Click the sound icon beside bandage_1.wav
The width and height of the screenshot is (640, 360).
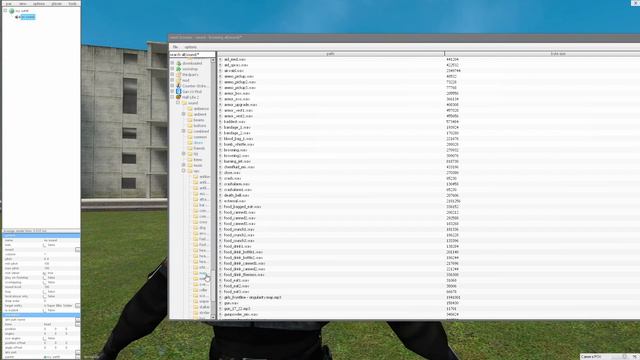tap(220, 127)
